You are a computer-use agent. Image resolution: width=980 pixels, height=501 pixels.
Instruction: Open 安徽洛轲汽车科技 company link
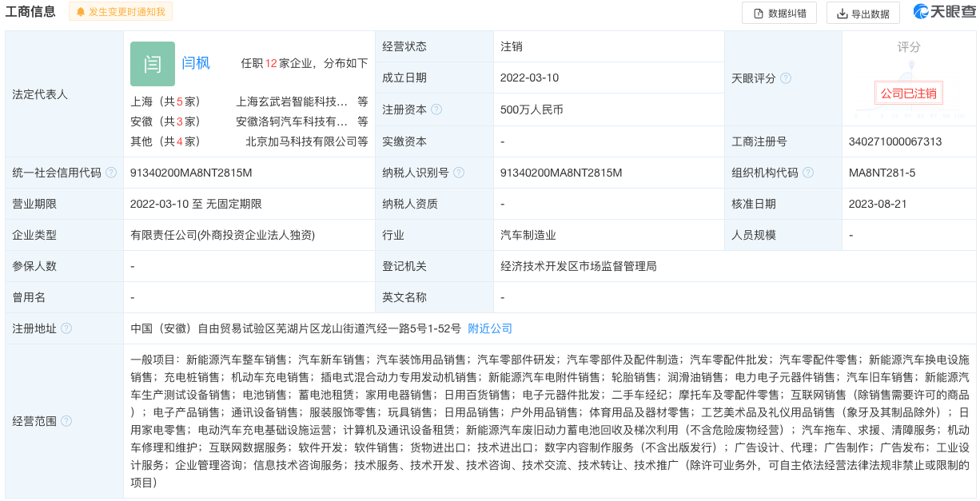[292, 121]
